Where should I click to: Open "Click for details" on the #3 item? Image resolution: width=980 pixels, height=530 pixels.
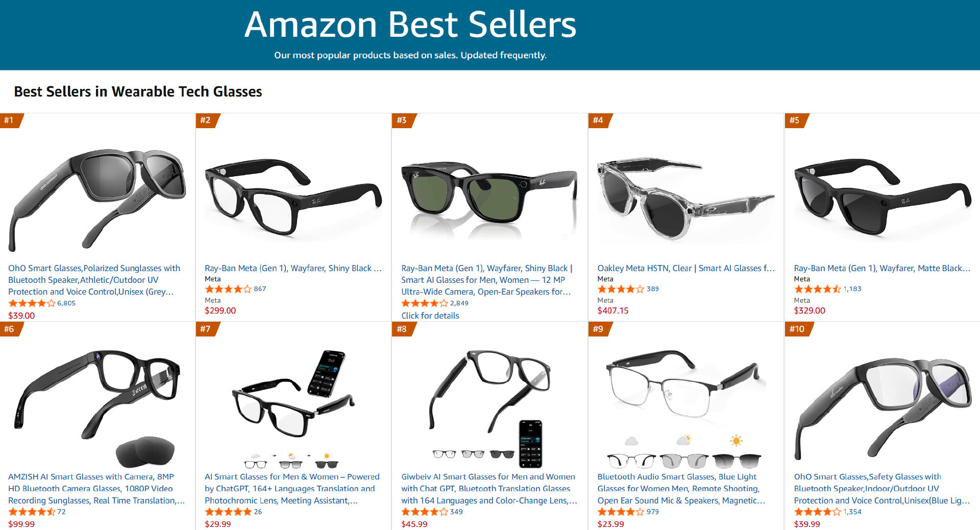[430, 316]
